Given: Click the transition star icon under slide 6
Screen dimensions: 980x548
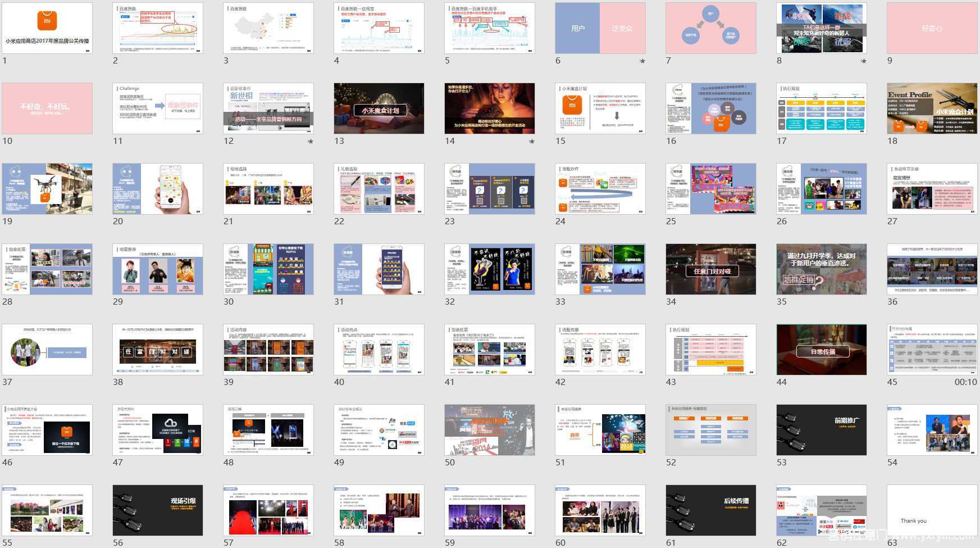Looking at the screenshot, I should [x=642, y=61].
